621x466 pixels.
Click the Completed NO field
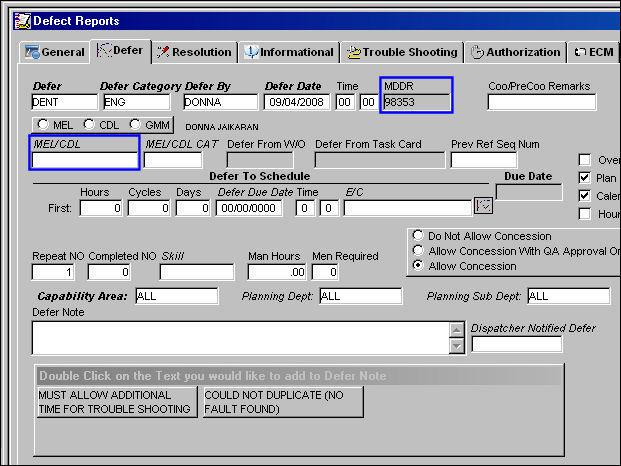tap(109, 272)
